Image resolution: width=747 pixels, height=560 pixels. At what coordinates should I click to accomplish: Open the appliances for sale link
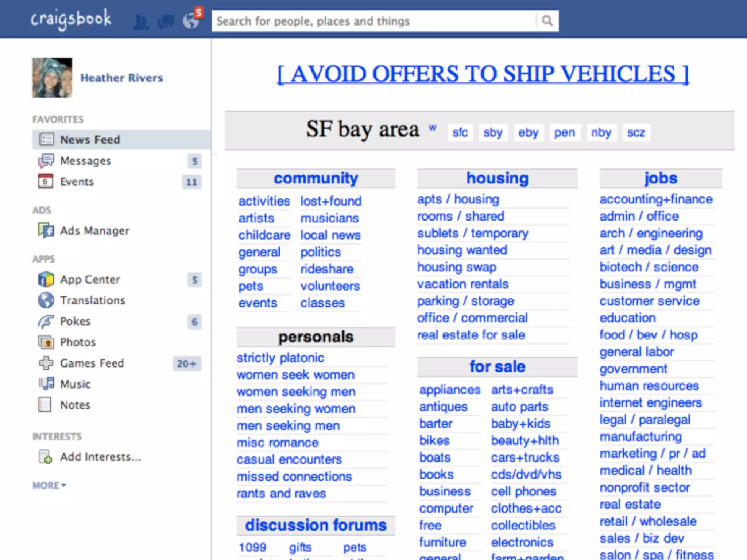point(450,390)
